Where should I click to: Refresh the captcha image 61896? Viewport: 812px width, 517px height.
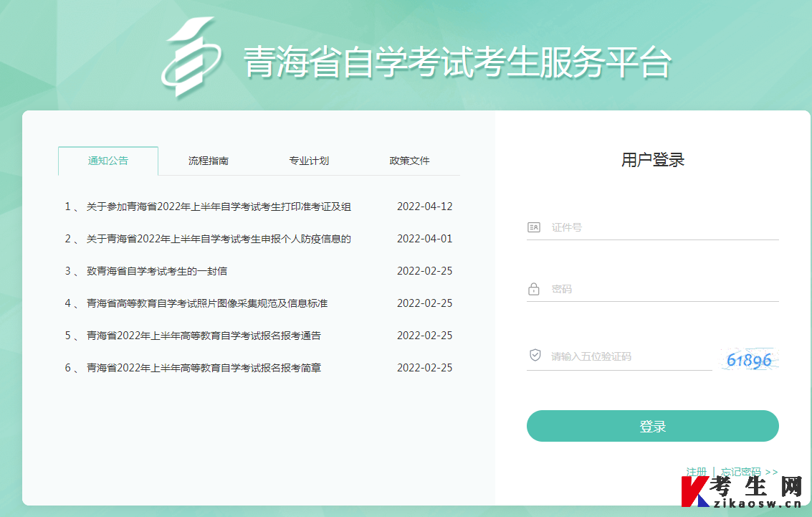pos(750,359)
